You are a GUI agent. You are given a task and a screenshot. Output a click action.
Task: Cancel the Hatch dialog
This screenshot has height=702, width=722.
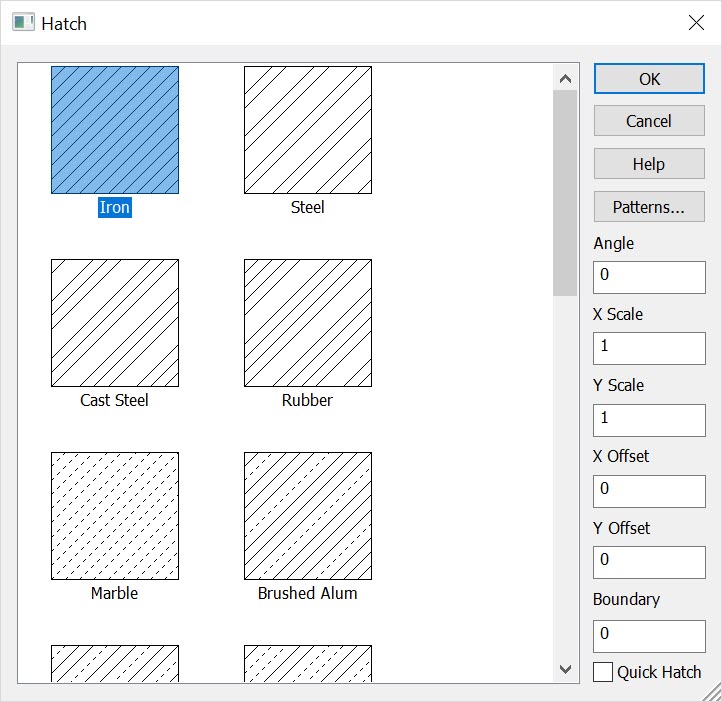pos(649,121)
